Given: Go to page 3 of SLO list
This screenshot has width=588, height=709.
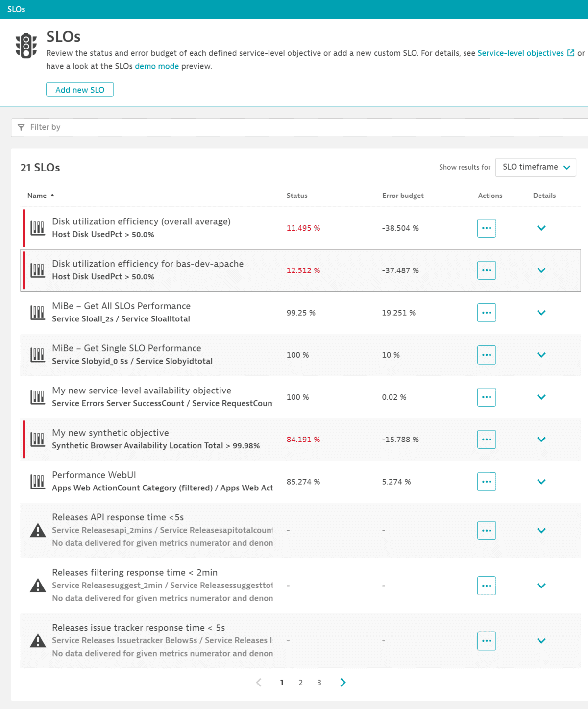Looking at the screenshot, I should click(319, 683).
